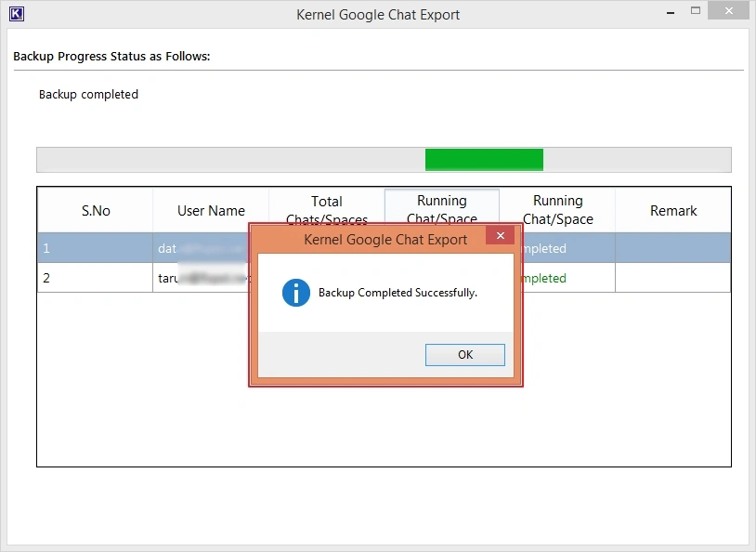Close the main application window

click(728, 10)
